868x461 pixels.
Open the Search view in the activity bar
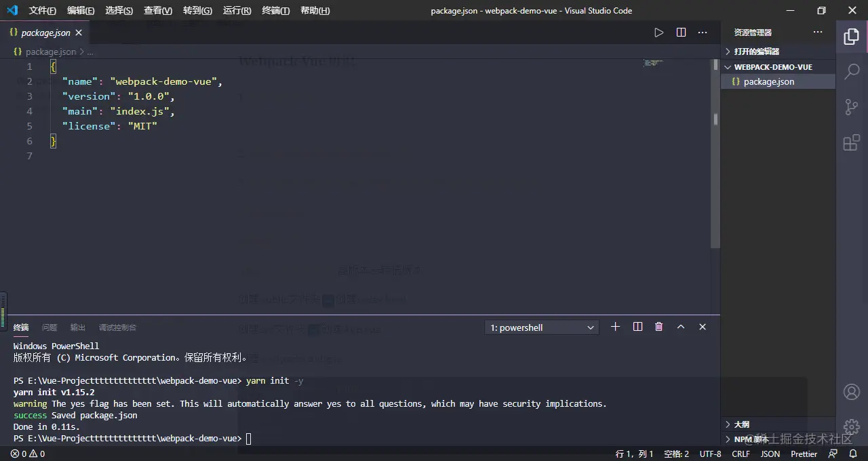(852, 72)
